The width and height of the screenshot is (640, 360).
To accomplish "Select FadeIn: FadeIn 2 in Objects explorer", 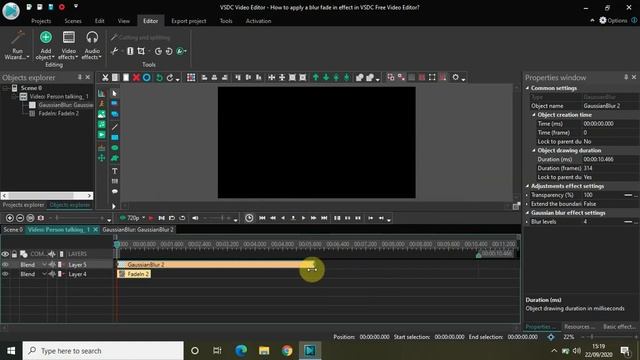I will pyautogui.click(x=58, y=113).
